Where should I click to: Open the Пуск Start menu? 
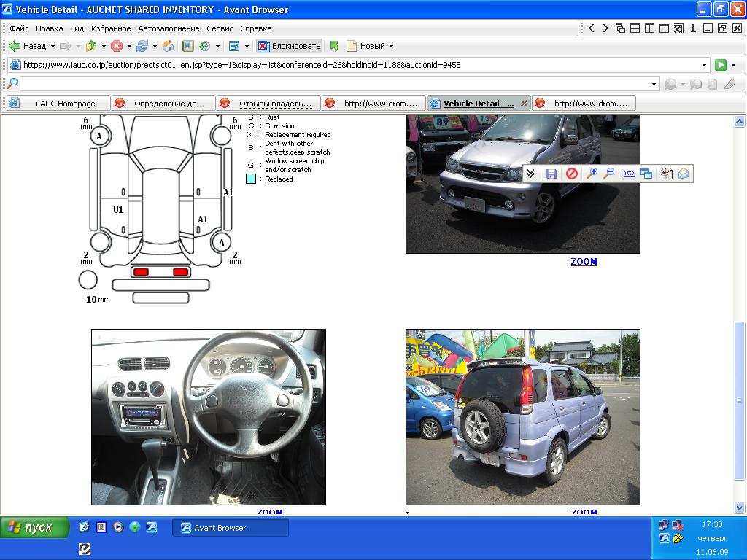click(34, 527)
